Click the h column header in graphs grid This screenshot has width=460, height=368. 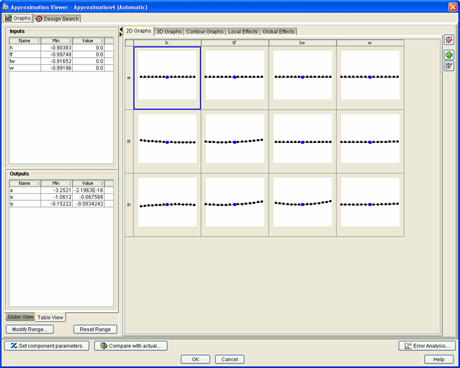167,43
